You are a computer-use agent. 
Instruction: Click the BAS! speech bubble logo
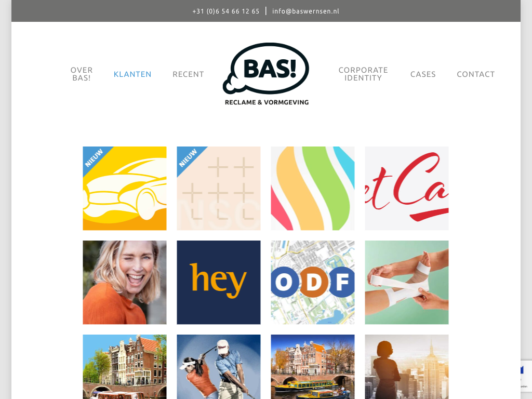click(267, 74)
